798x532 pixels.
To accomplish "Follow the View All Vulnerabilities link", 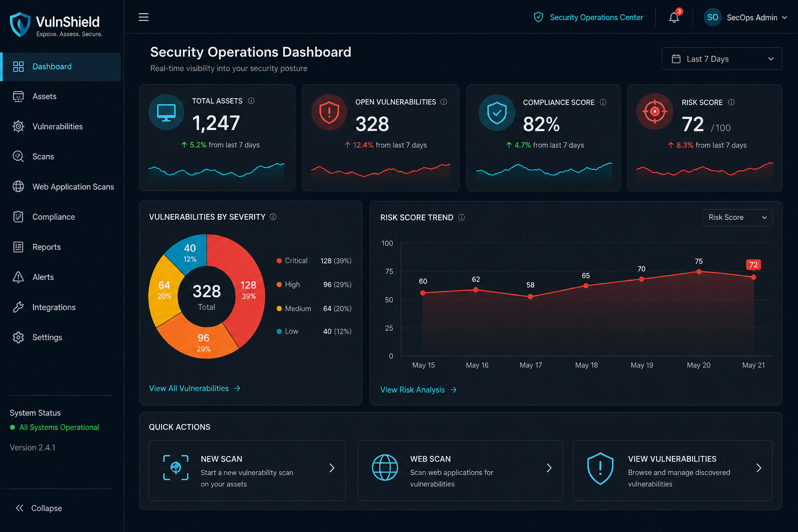I will click(x=195, y=388).
